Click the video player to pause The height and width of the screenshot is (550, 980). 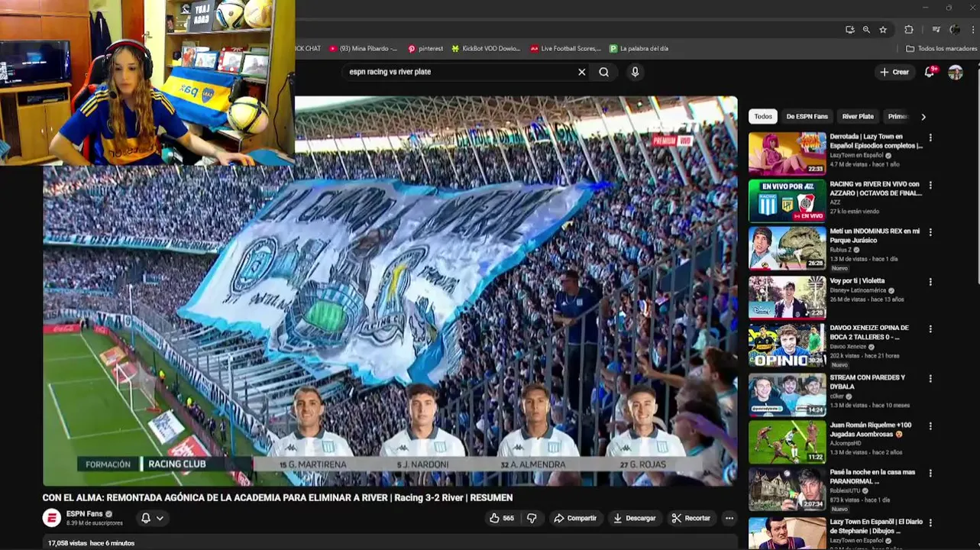click(x=390, y=290)
